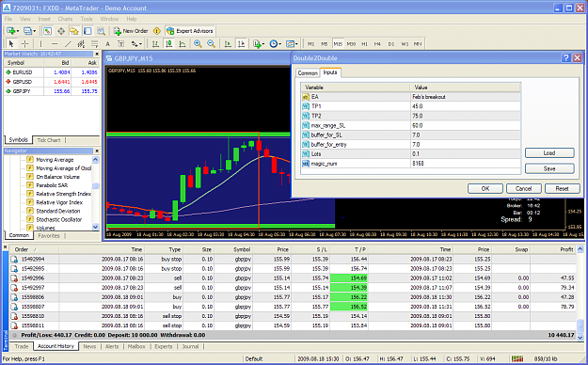
Task: Switch chart to candlesticks mode
Action: click(168, 44)
